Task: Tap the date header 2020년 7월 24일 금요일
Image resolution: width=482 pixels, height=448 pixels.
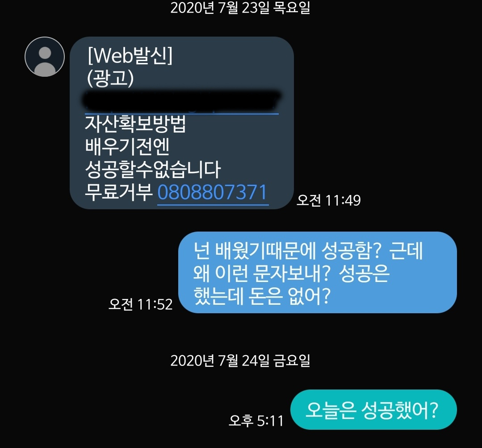Action: point(240,361)
